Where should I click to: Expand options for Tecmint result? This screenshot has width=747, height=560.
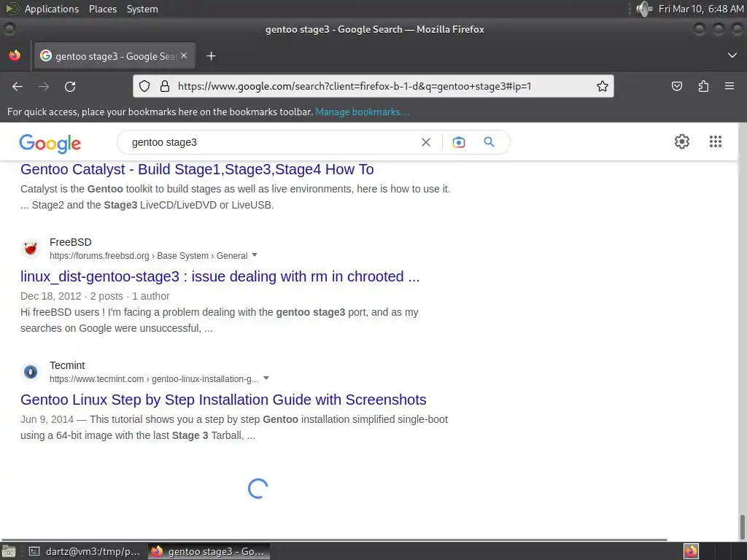(x=266, y=378)
